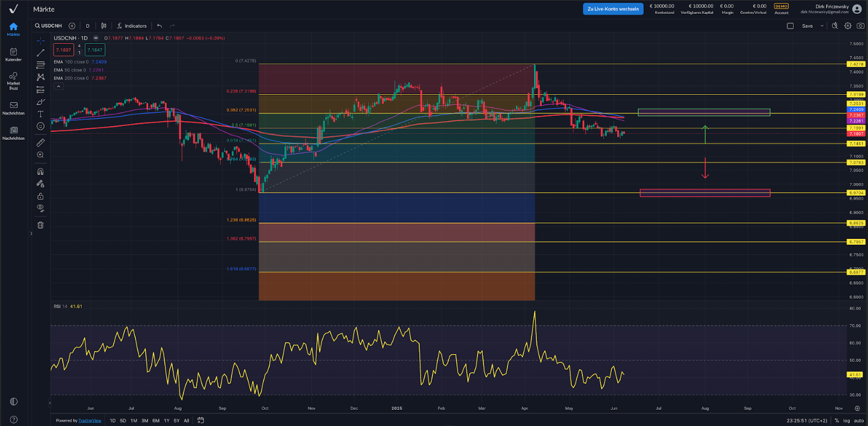Open the Save dropdown chevron

click(x=821, y=26)
